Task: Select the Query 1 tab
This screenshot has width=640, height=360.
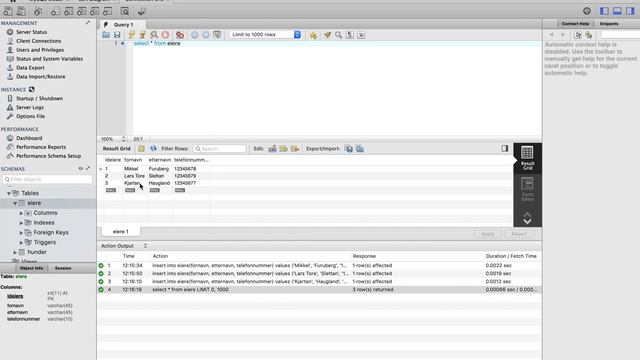Action: point(123,24)
